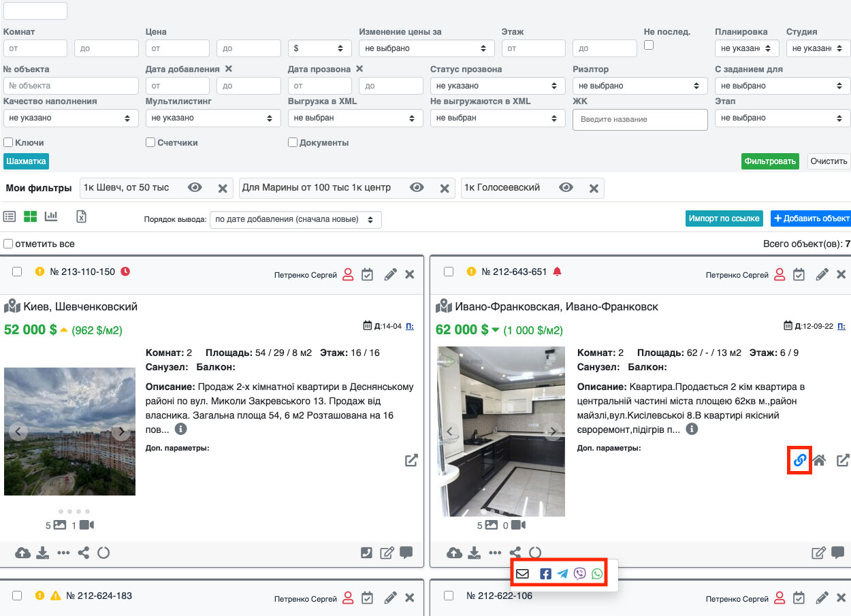The image size is (851, 616).
Task: Select saved filter 1к Шевч, от 50 тыс
Action: click(x=125, y=188)
